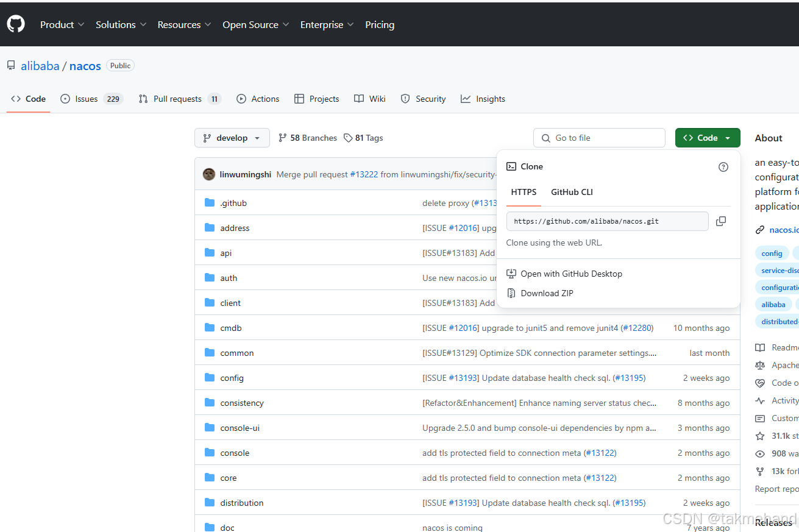Open the Pricing page
This screenshot has width=799, height=532.
[x=380, y=24]
